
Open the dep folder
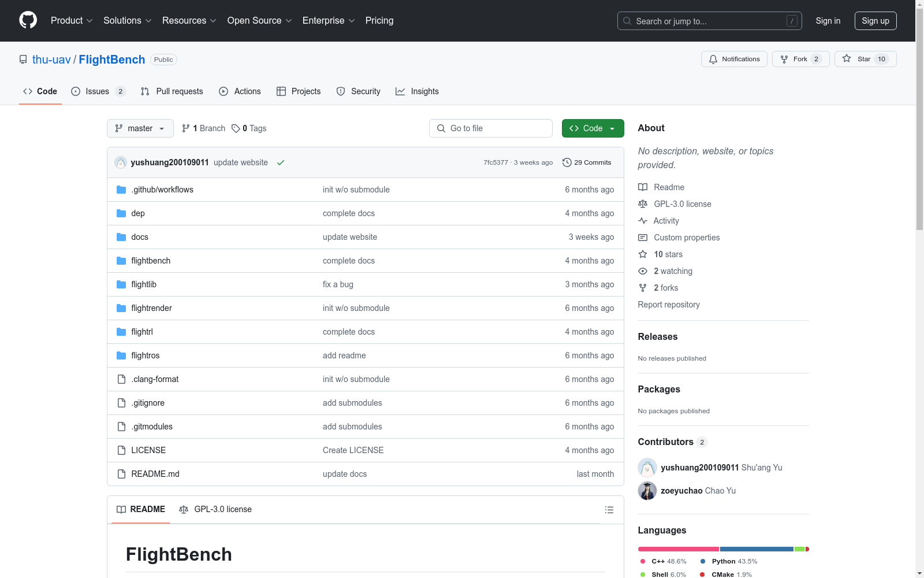(x=138, y=213)
